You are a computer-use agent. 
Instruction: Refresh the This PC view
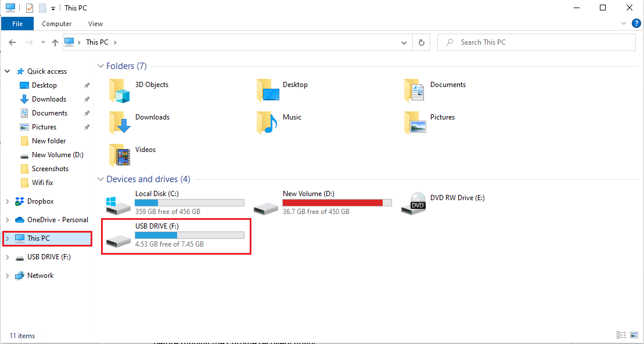(422, 42)
